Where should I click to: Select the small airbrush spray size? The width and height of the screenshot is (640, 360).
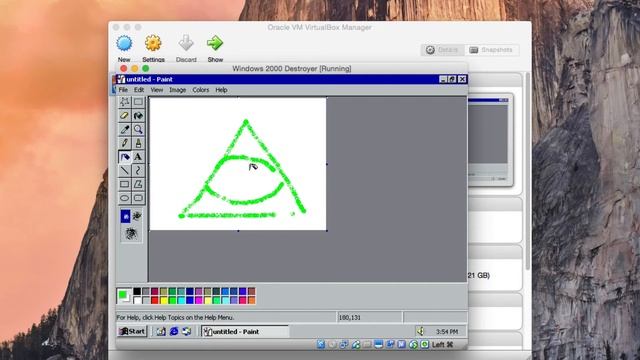point(126,216)
